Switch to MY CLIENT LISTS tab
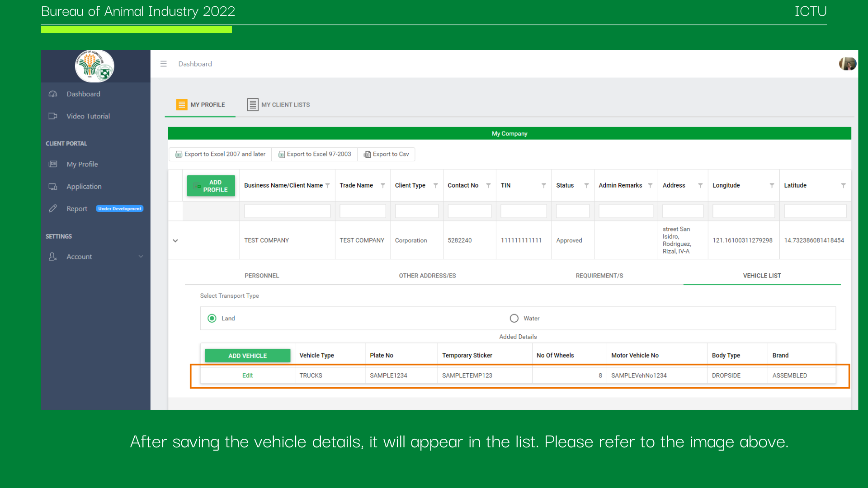 click(x=278, y=105)
